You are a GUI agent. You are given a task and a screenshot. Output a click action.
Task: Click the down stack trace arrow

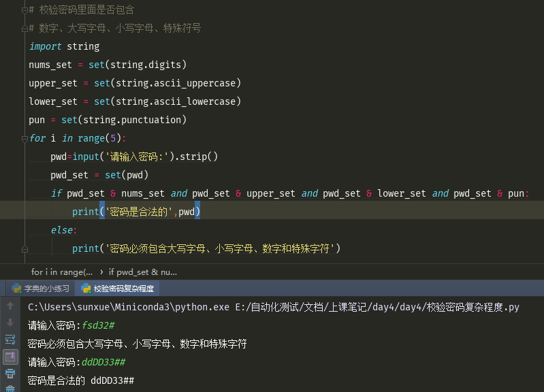10,323
